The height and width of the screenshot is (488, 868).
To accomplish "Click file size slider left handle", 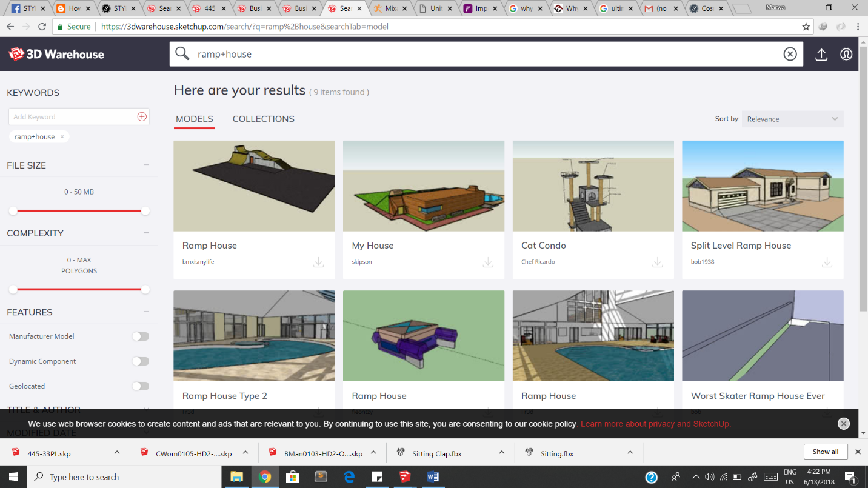I will pos(13,211).
